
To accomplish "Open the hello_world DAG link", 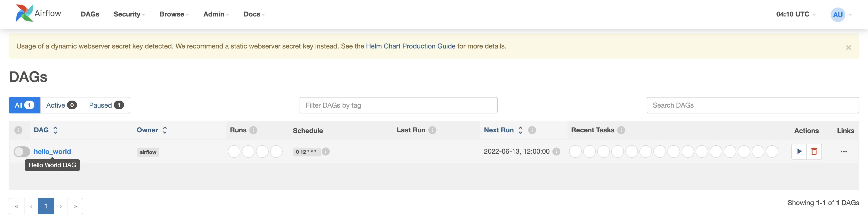I will point(52,151).
